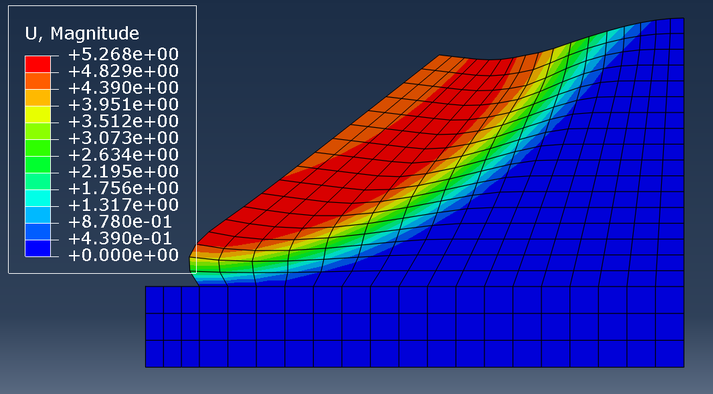Select the +4.390e-01 legend value
This screenshot has height=394, width=713.
(120, 238)
